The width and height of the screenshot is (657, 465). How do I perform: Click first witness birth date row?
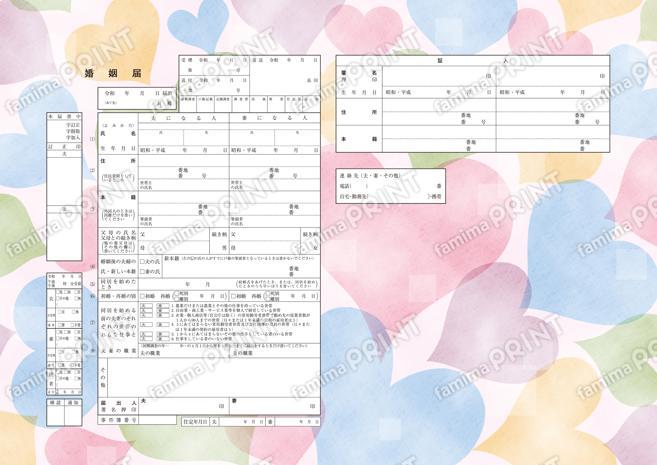pyautogui.click(x=439, y=92)
